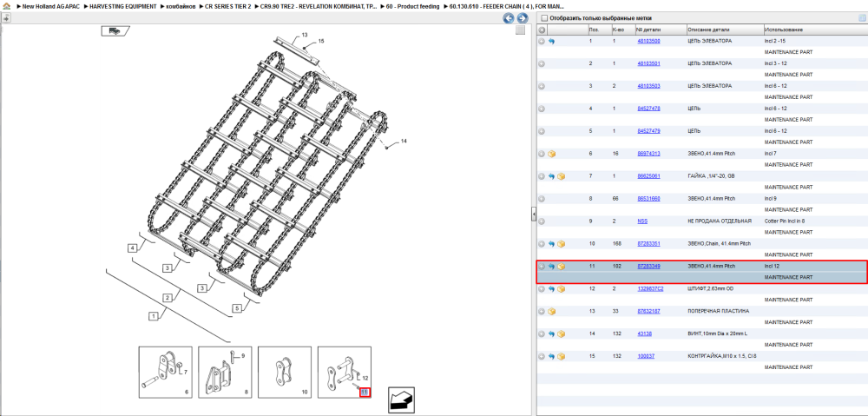Click the next figure blue arrow
Screen dimensions: 868x416
pyautogui.click(x=522, y=18)
